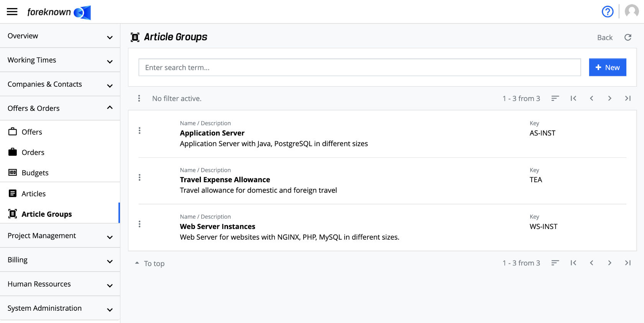Click 'Travel allowance for domestic and foreign travel'

[x=258, y=190]
